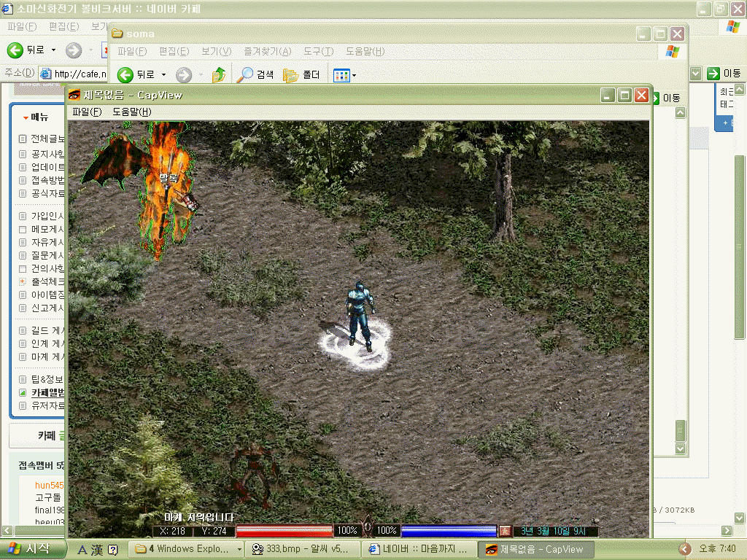Open the 파일(F) menu in CapView
747x560 pixels.
pos(88,112)
